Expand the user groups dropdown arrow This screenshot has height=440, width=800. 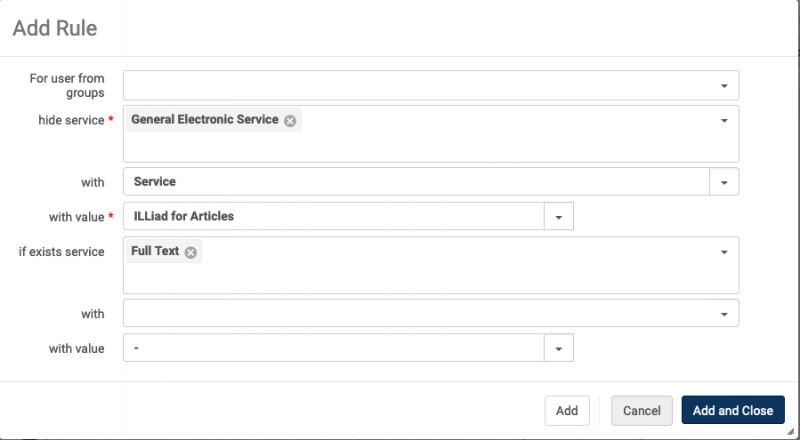[x=724, y=86]
